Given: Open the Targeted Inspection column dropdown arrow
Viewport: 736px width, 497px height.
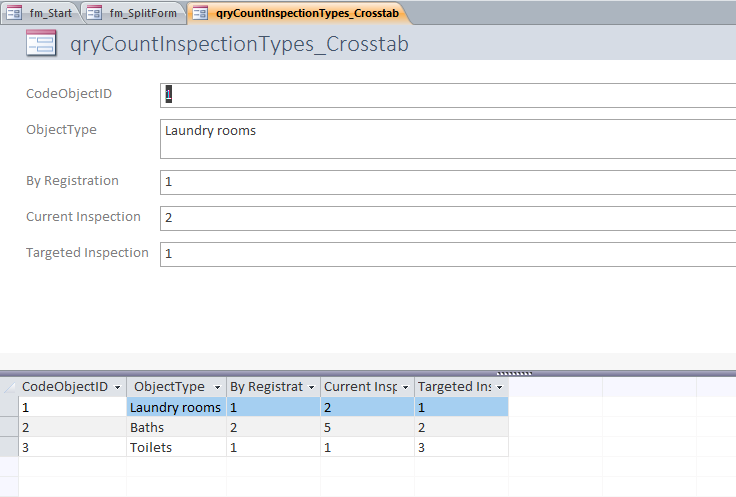Looking at the screenshot, I should click(499, 387).
